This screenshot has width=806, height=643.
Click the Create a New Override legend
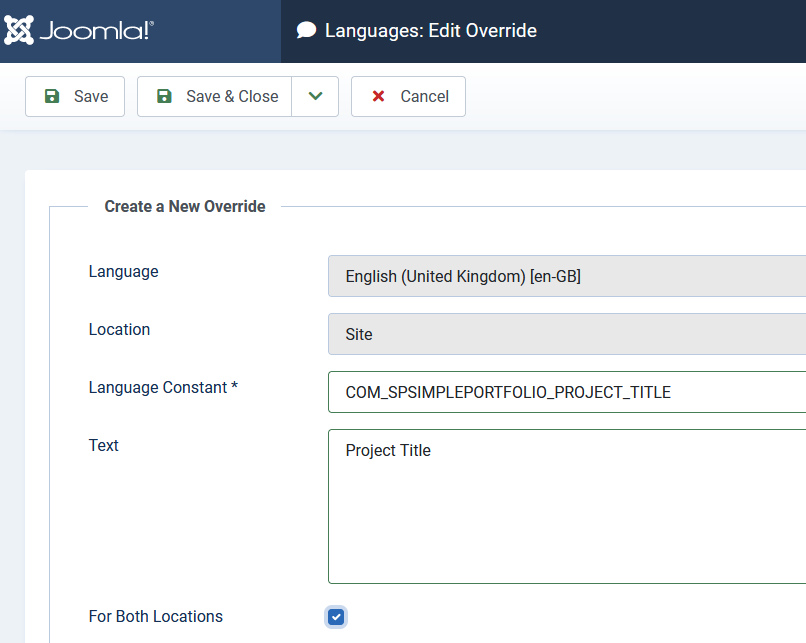[185, 207]
